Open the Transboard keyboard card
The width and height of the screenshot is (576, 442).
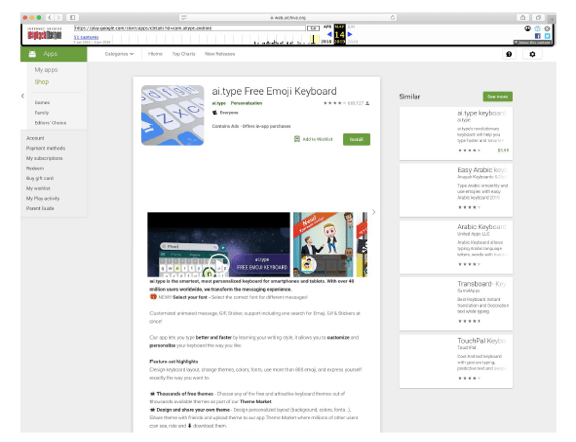pos(456,304)
